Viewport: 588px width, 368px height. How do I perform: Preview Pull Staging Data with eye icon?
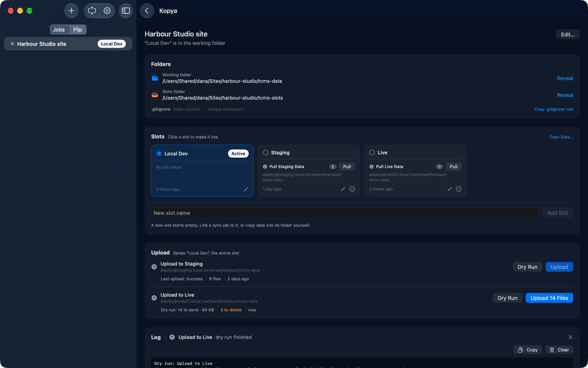coord(333,167)
